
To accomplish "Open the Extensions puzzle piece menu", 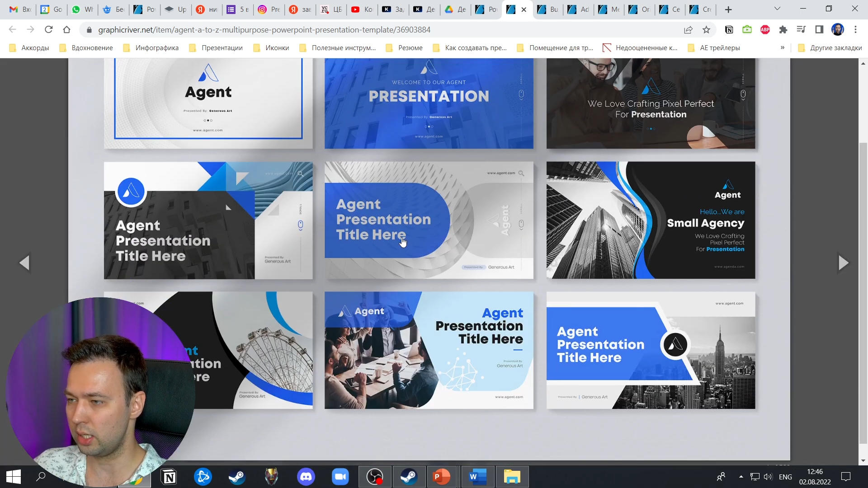I will 783,30.
